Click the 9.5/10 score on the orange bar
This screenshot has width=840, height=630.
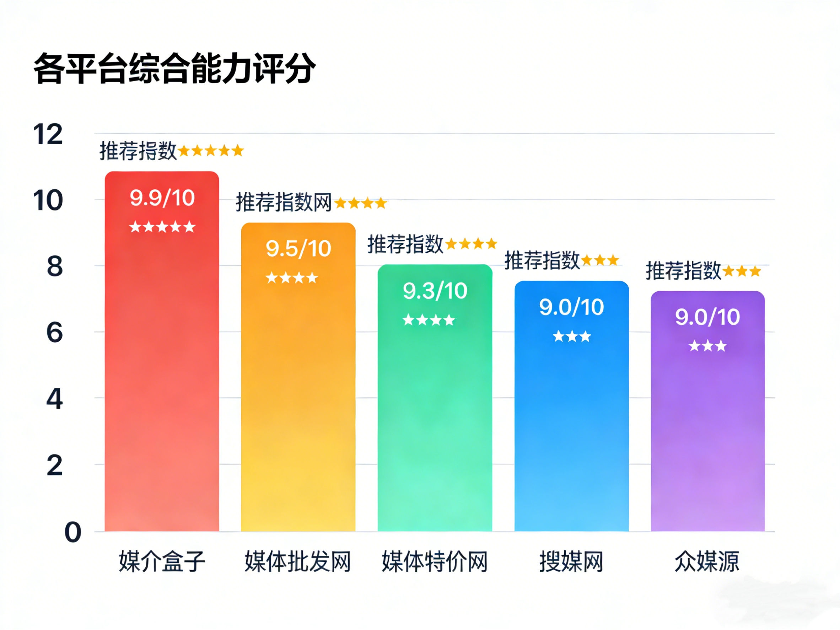pos(298,249)
